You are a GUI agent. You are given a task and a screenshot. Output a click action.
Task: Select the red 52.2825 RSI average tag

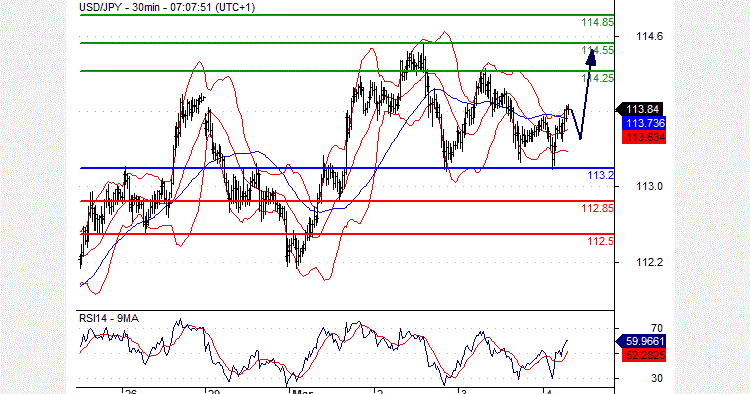643,355
